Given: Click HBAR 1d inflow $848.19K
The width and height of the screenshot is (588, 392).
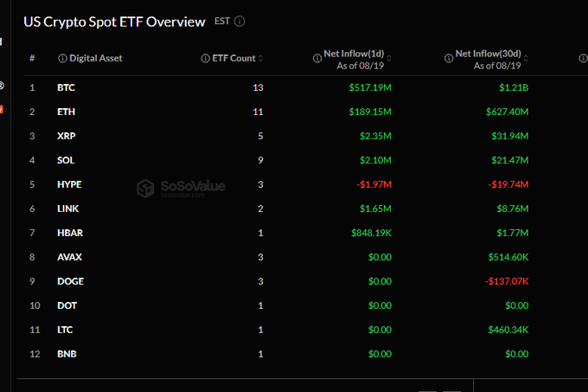Looking at the screenshot, I should click(x=371, y=233).
